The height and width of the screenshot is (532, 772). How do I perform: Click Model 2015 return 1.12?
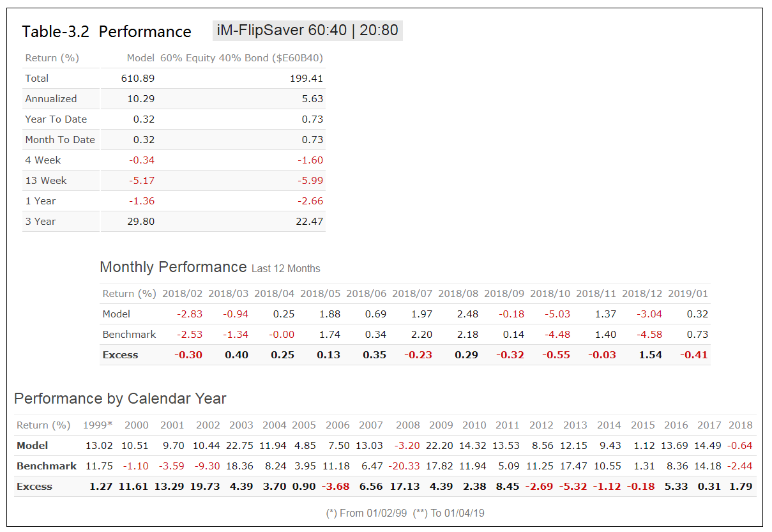(644, 446)
